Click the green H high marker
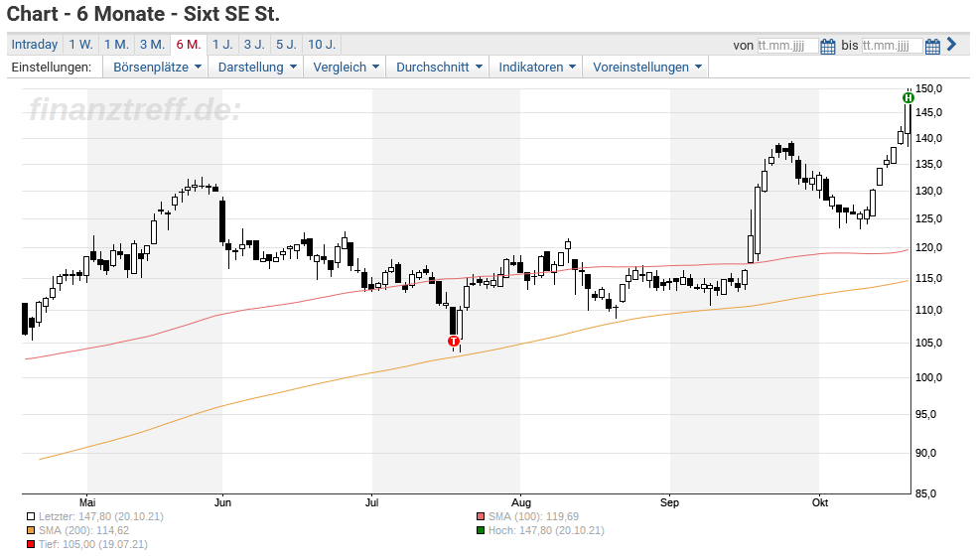 pos(908,97)
